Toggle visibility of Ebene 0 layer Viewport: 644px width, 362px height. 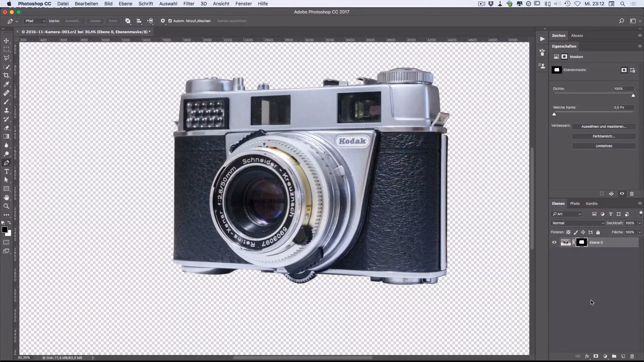tap(554, 242)
